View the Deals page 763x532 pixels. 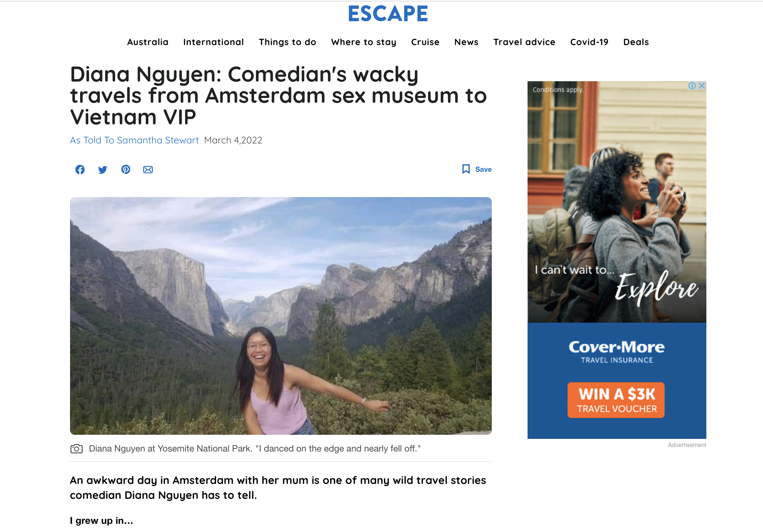pyautogui.click(x=636, y=42)
